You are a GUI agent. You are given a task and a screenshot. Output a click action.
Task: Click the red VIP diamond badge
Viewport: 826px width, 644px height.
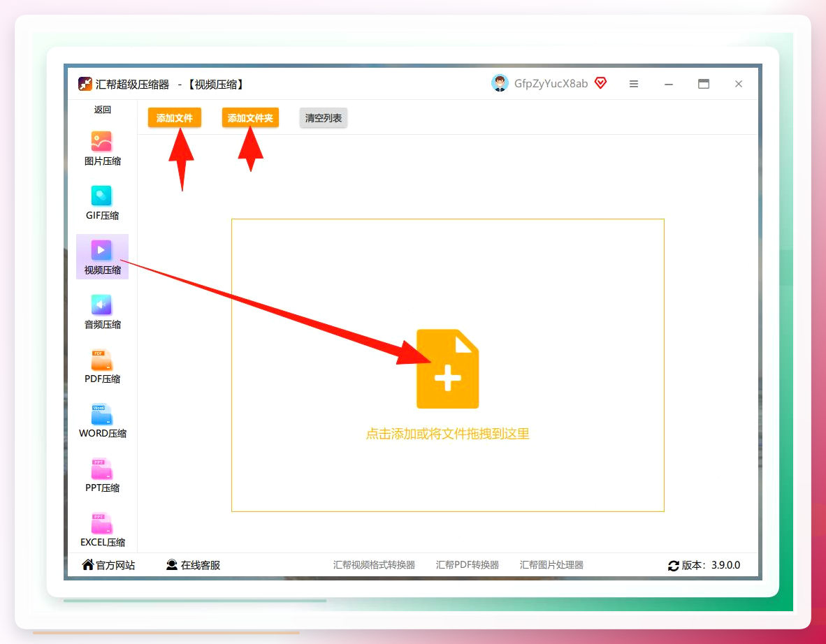point(600,83)
